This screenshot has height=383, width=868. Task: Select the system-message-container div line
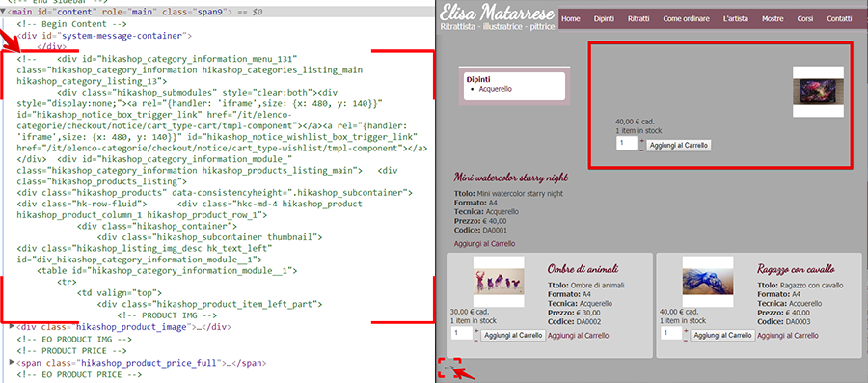[x=104, y=36]
